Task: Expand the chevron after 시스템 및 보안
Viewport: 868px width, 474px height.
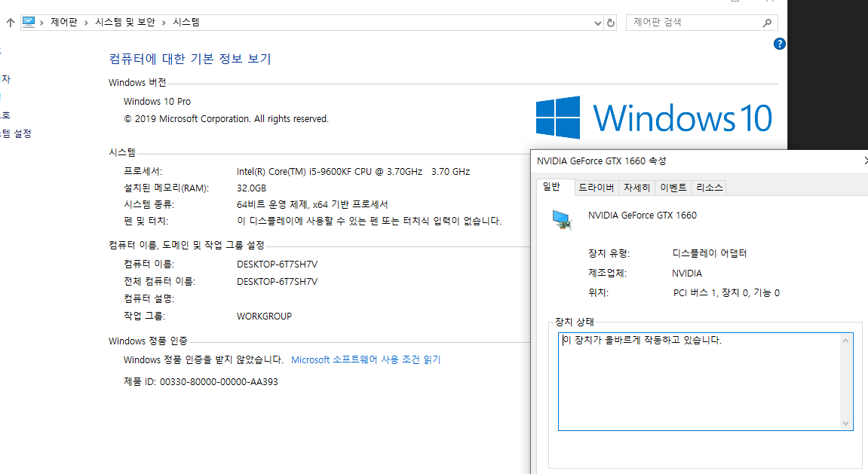Action: point(164,23)
